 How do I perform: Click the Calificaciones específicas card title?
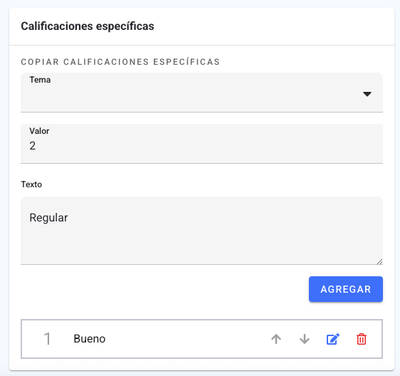pyautogui.click(x=87, y=26)
